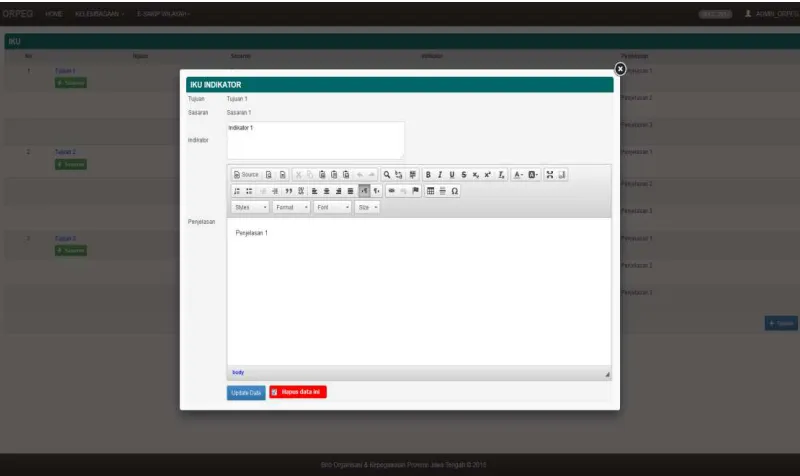Click the Redo arrow icon
This screenshot has height=476, width=800.
click(371, 174)
